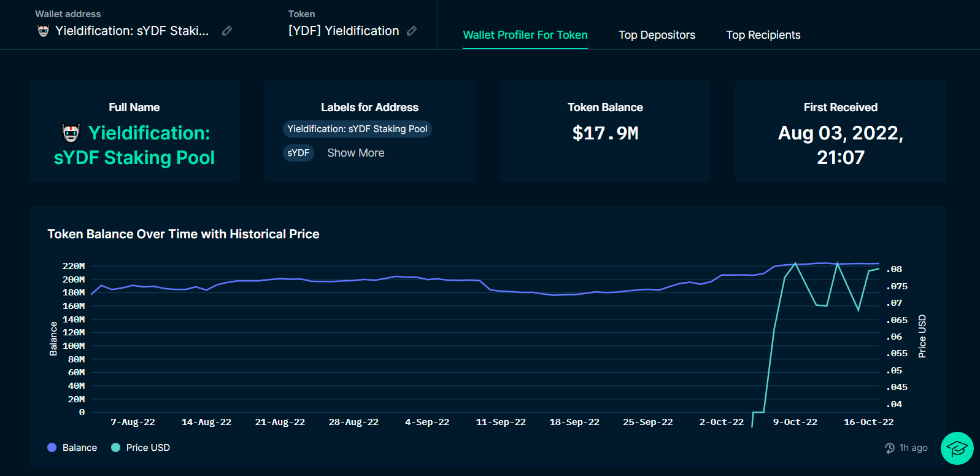
Task: Toggle the Price USD series in legend
Action: [x=141, y=448]
